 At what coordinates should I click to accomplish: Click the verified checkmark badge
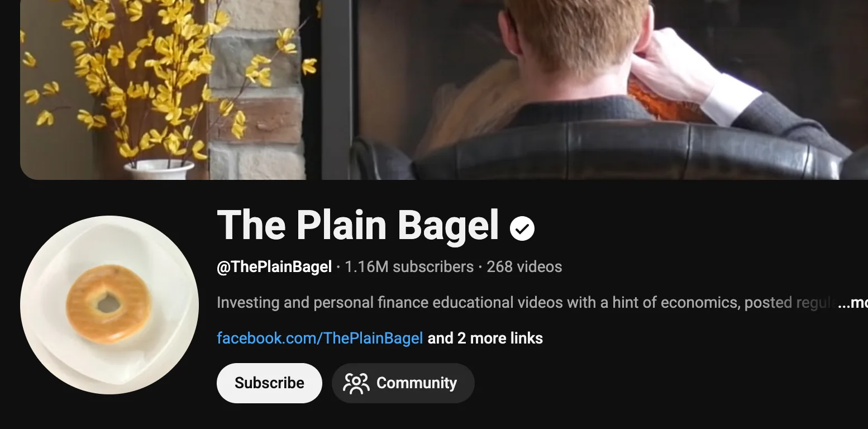coord(522,228)
